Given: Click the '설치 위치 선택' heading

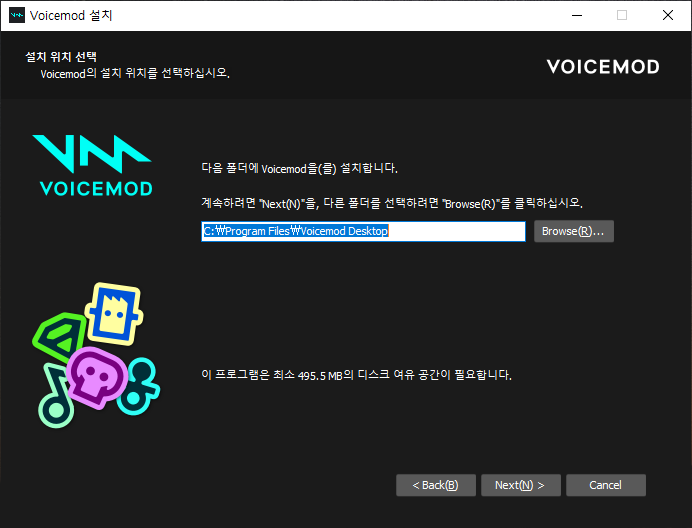Looking at the screenshot, I should tap(61, 57).
